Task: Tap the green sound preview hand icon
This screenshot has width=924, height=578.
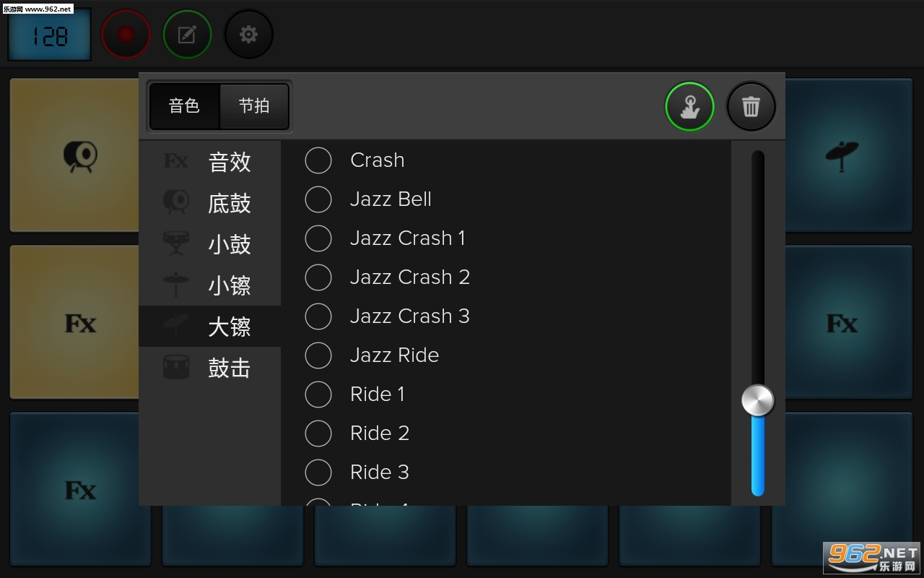Action: (689, 106)
